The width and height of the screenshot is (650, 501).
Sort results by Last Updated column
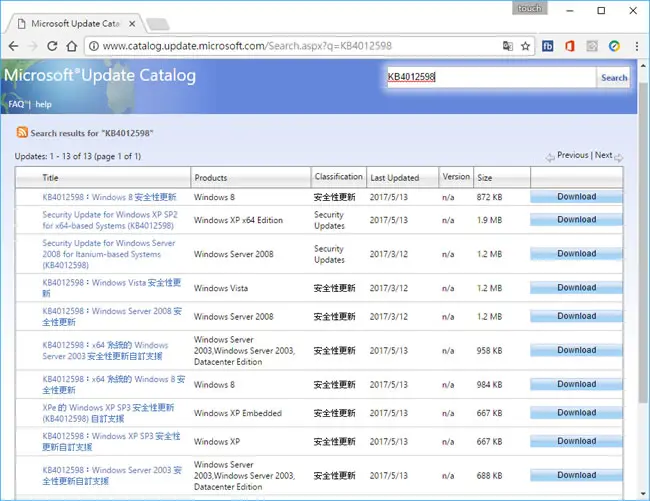[x=395, y=178]
